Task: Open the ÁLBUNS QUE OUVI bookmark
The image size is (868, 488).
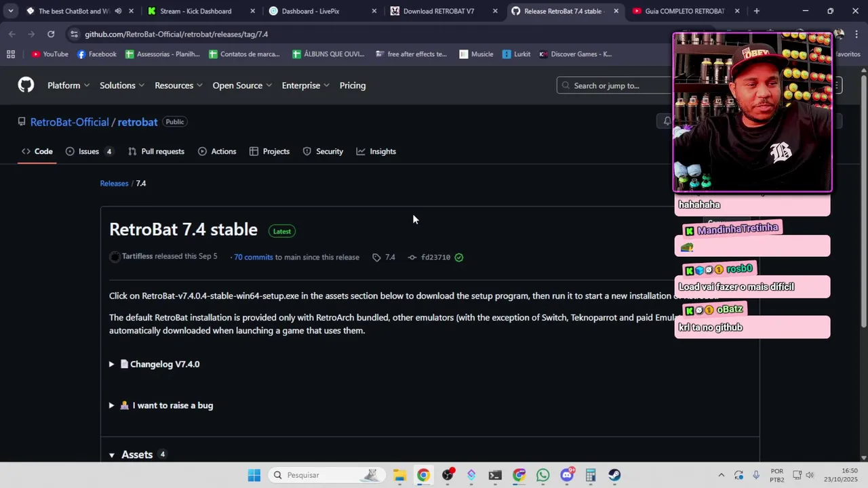Action: 328,54
